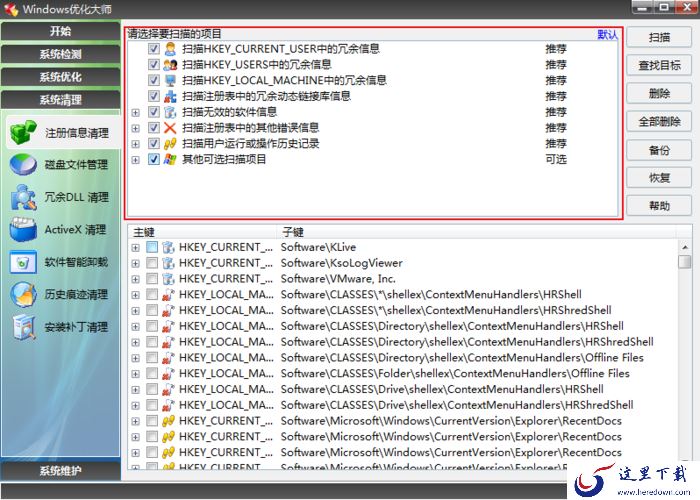Toggle 扫描无效的软件信息 checkbox

point(154,112)
